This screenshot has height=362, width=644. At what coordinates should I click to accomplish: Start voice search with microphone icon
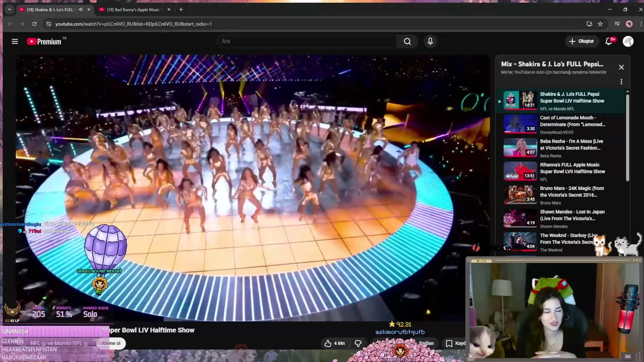pyautogui.click(x=430, y=41)
